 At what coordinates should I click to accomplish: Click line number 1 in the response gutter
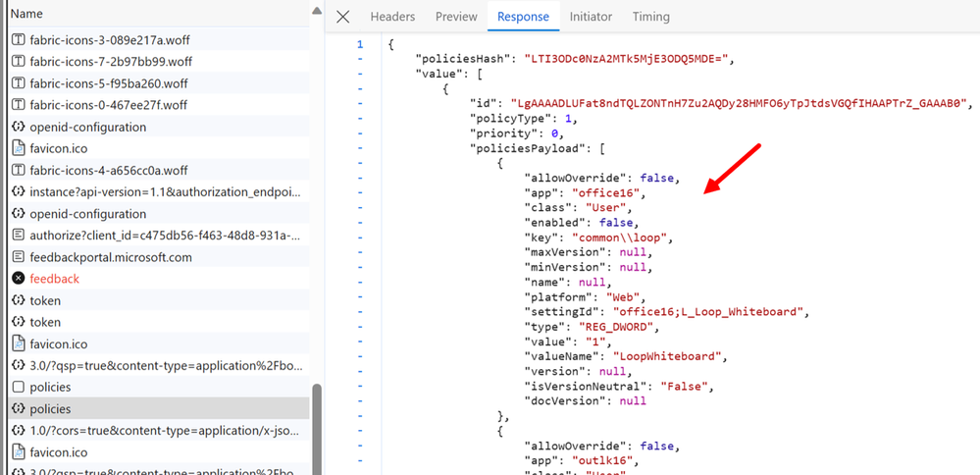(359, 44)
